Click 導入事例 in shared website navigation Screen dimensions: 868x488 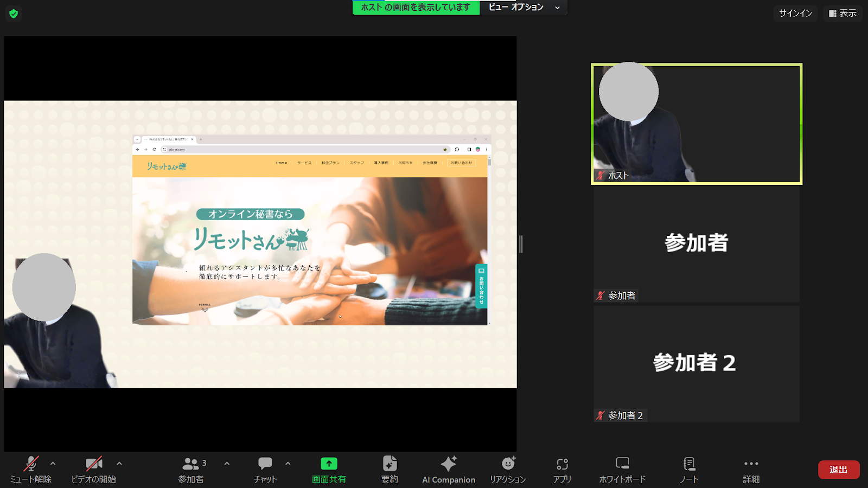click(x=381, y=163)
